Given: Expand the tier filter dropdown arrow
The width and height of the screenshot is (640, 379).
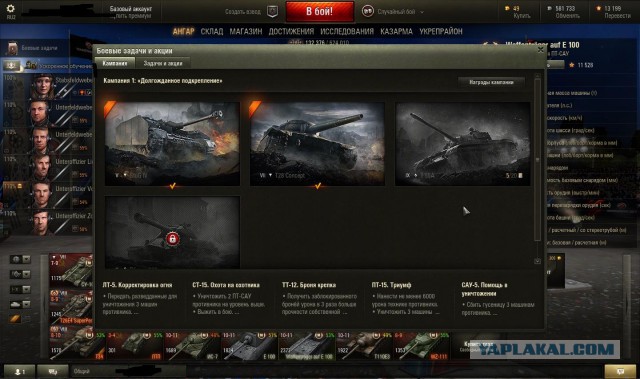Looking at the screenshot, I should point(27,289).
